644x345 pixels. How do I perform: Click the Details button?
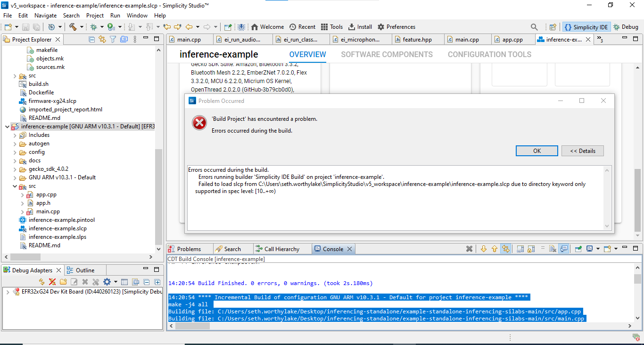coord(583,151)
